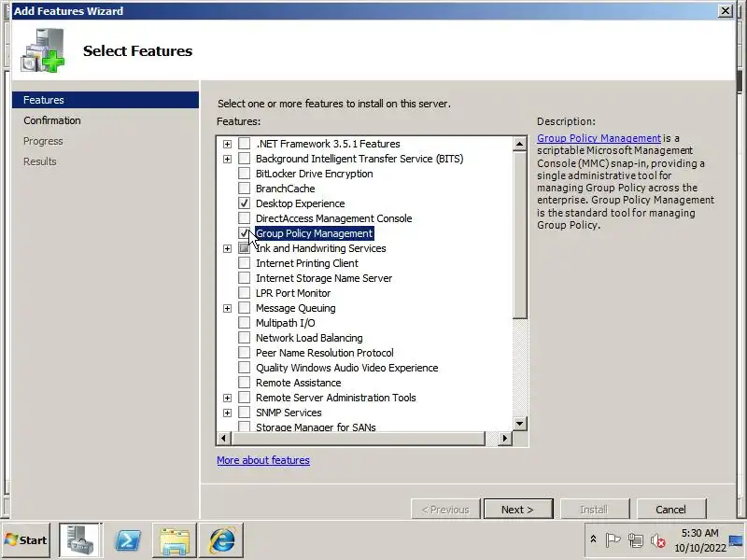Uncheck the Desktop Experience checkbox

[244, 203]
